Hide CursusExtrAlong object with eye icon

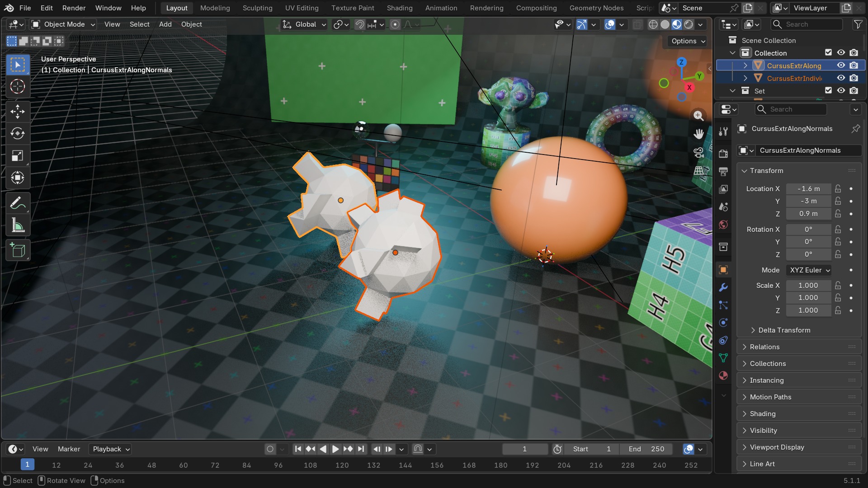pyautogui.click(x=841, y=66)
